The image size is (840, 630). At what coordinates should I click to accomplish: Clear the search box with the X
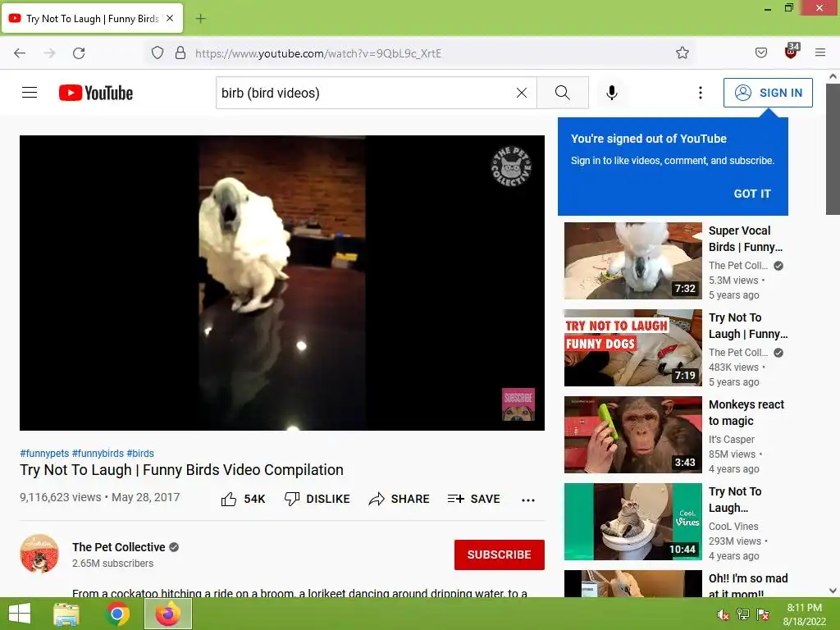click(521, 93)
